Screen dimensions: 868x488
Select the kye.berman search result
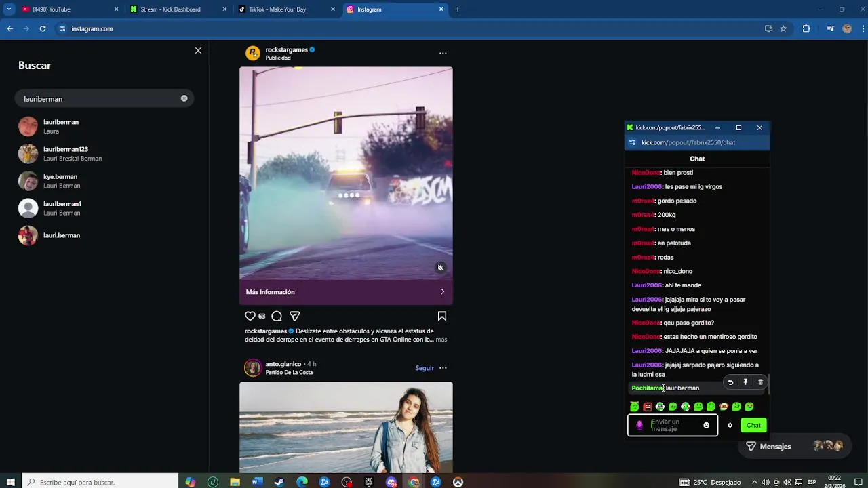click(x=105, y=181)
